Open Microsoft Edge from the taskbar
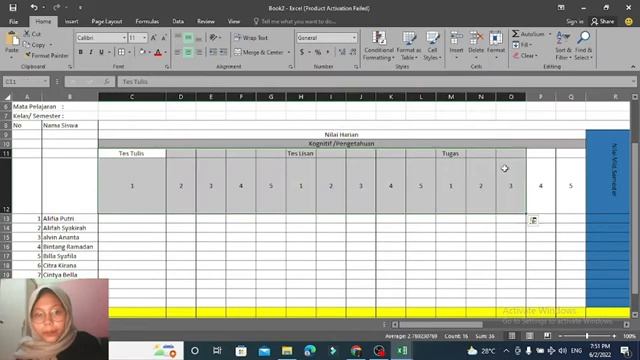This screenshot has height=360, width=640. point(310,351)
